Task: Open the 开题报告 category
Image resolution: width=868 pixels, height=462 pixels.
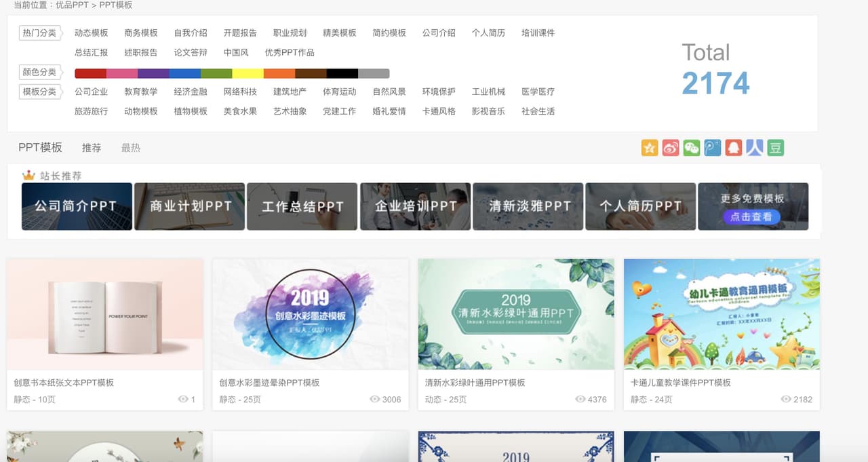Action: [x=241, y=33]
